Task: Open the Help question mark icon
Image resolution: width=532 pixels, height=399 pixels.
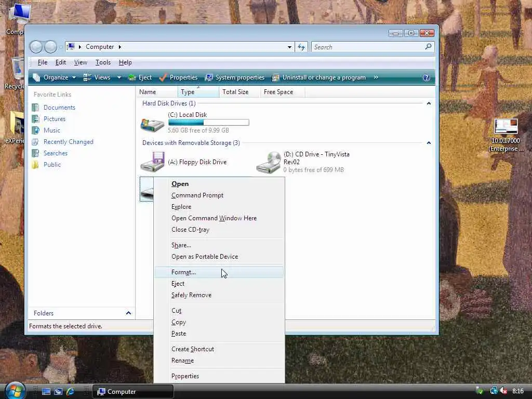Action: coord(427,78)
